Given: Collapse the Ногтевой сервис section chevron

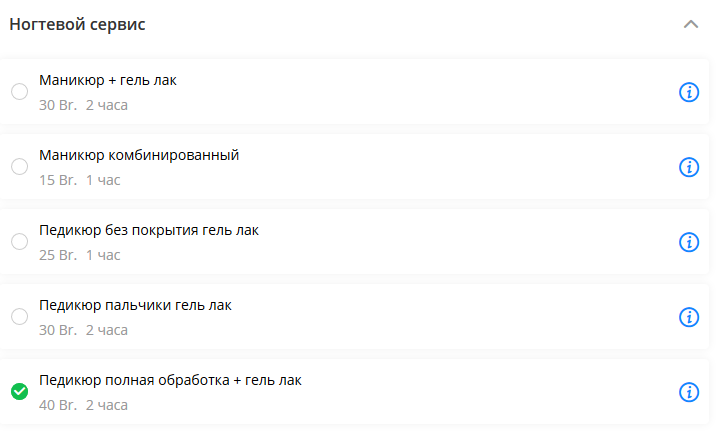Looking at the screenshot, I should click(x=690, y=24).
